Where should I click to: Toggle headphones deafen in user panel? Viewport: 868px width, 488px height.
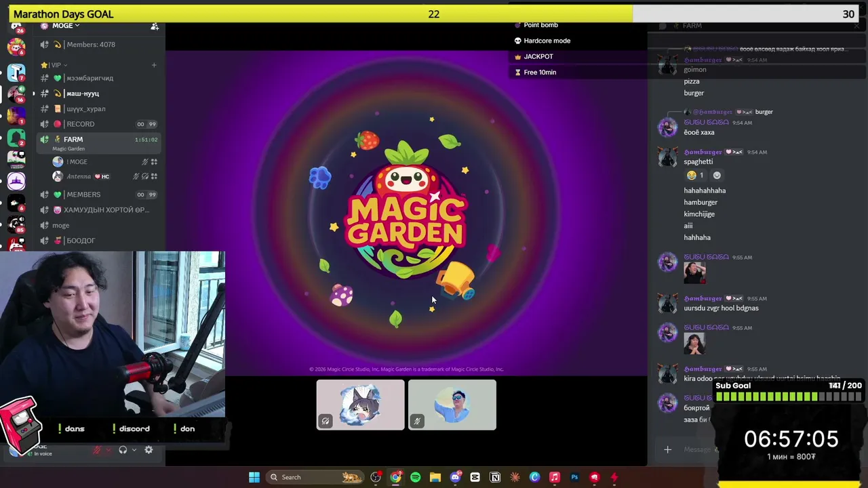(123, 450)
